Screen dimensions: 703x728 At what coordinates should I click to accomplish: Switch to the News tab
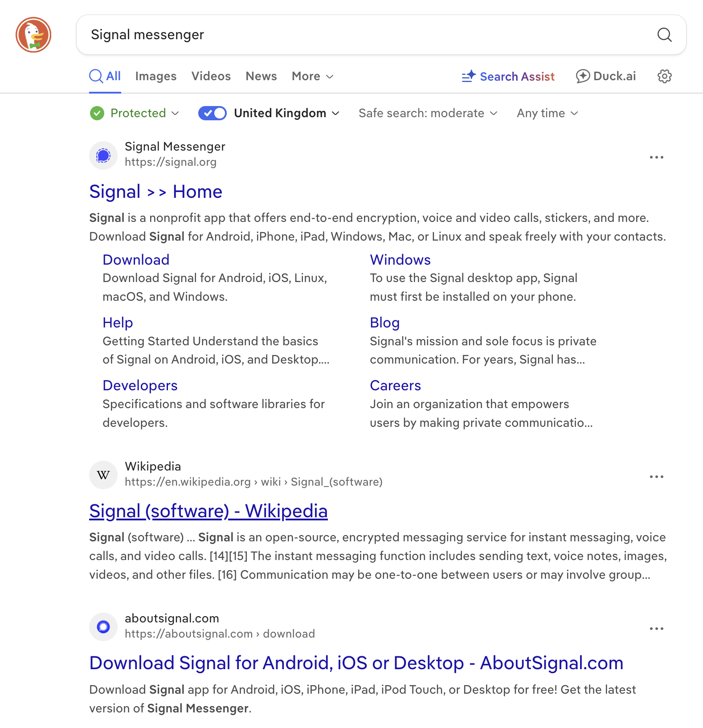pyautogui.click(x=261, y=76)
